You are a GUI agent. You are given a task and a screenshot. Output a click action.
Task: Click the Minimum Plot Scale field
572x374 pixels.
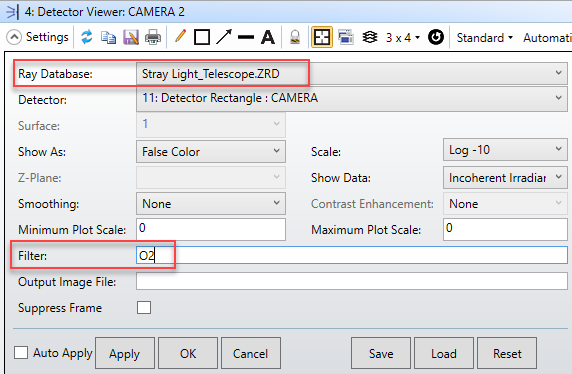click(x=211, y=229)
